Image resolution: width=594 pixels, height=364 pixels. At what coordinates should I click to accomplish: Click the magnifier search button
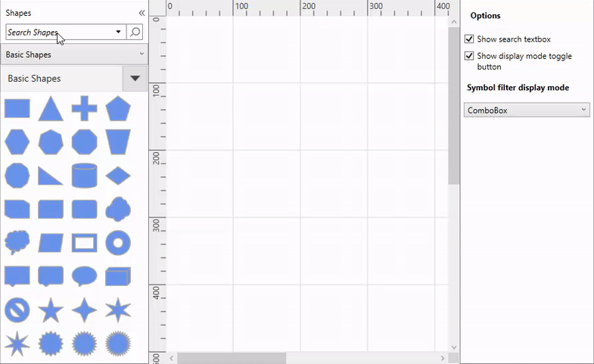[135, 33]
